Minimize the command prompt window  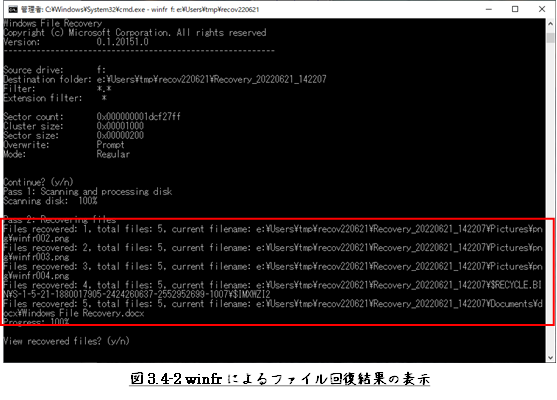(489, 9)
